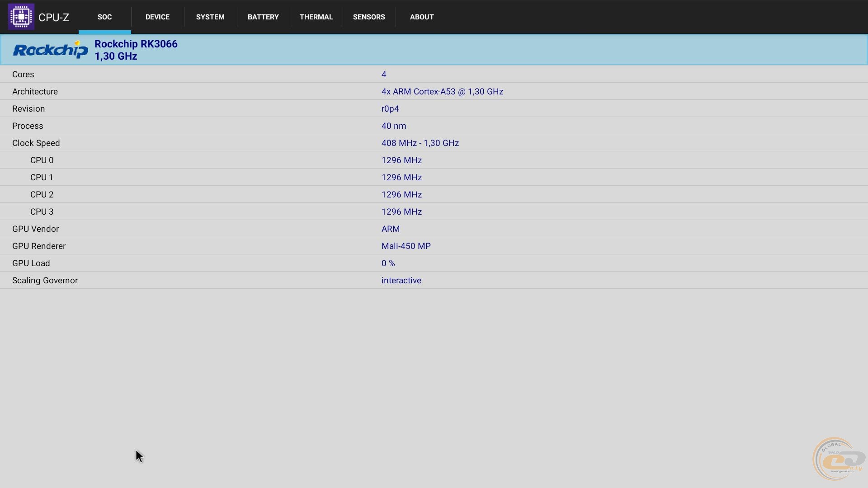Click the Rockchip RK3066 header title
The height and width of the screenshot is (488, 868).
[136, 44]
